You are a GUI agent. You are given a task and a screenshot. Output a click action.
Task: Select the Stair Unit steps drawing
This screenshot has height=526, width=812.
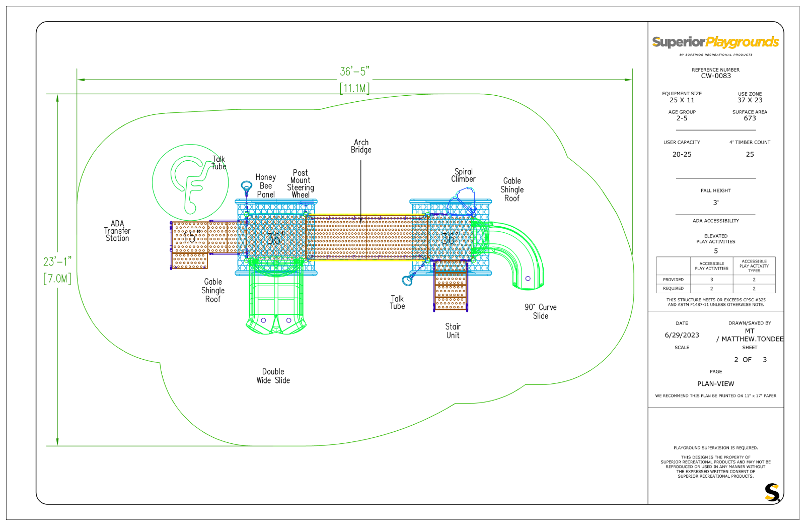coord(450,285)
